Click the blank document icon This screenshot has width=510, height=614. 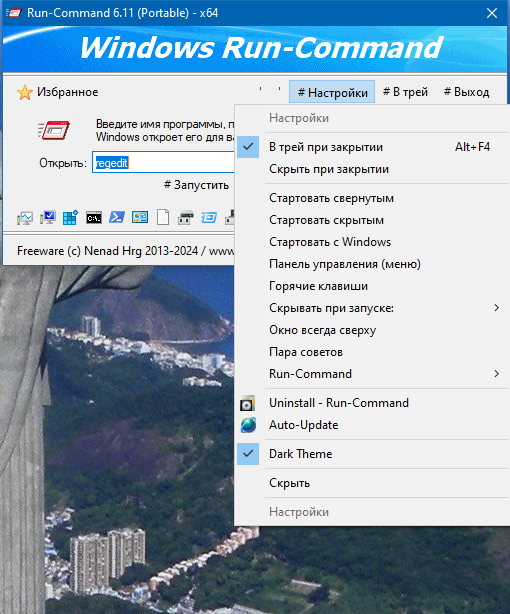163,217
